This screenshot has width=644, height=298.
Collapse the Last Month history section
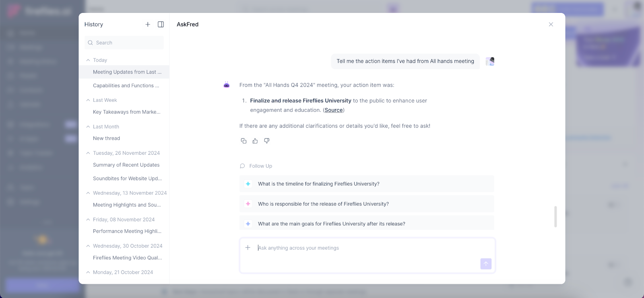88,127
